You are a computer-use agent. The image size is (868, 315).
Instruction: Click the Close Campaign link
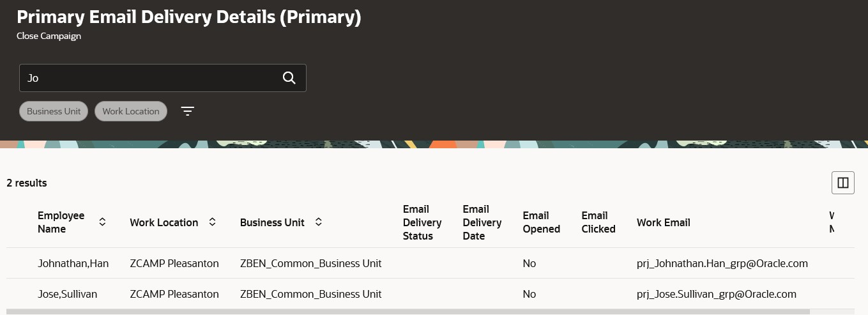tap(49, 36)
